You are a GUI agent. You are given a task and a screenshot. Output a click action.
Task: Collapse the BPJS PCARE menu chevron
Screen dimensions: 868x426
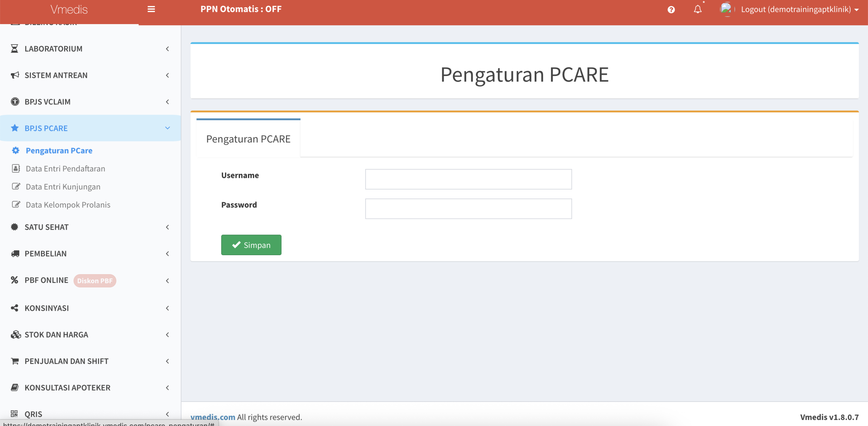click(x=167, y=128)
